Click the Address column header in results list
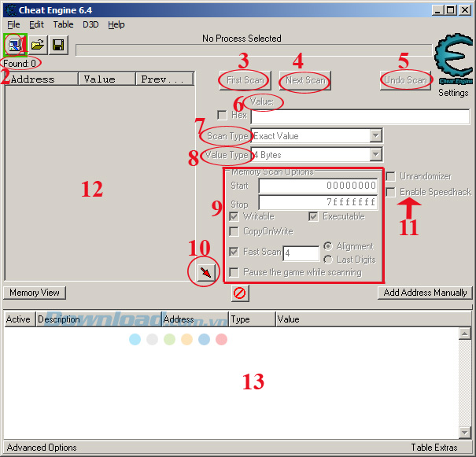Viewport: 476px width, 457px height. 42,79
